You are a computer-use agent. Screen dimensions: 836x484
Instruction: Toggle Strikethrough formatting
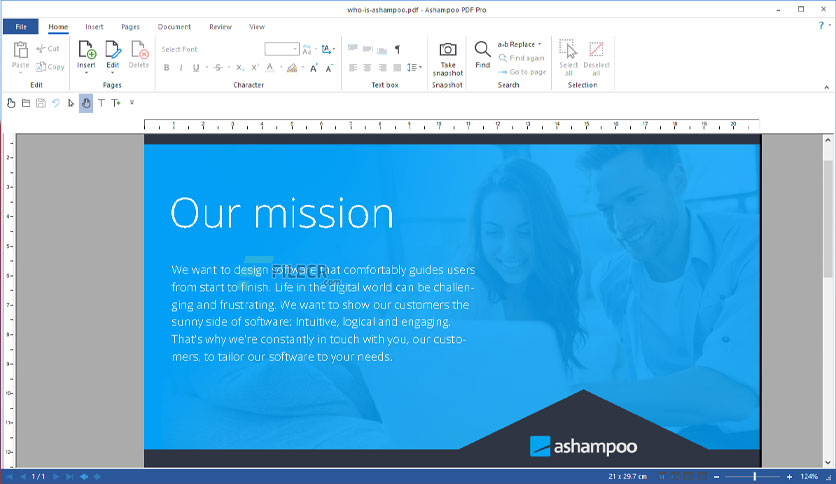[218, 68]
